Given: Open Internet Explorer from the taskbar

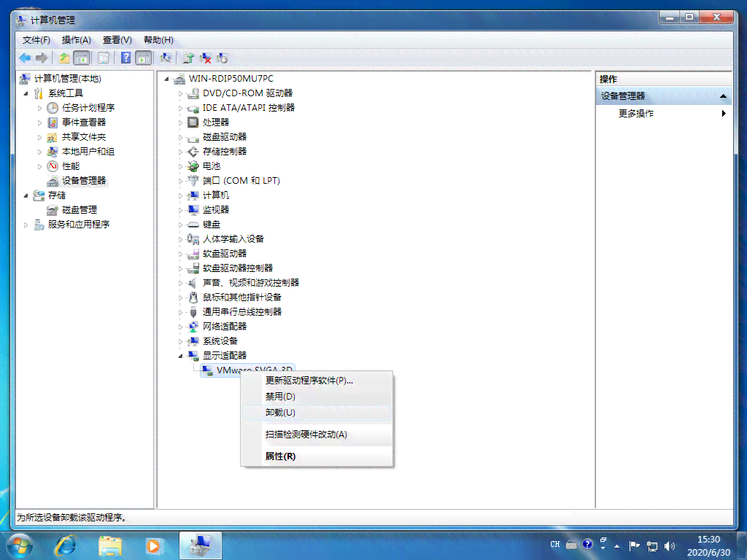Looking at the screenshot, I should [65, 545].
